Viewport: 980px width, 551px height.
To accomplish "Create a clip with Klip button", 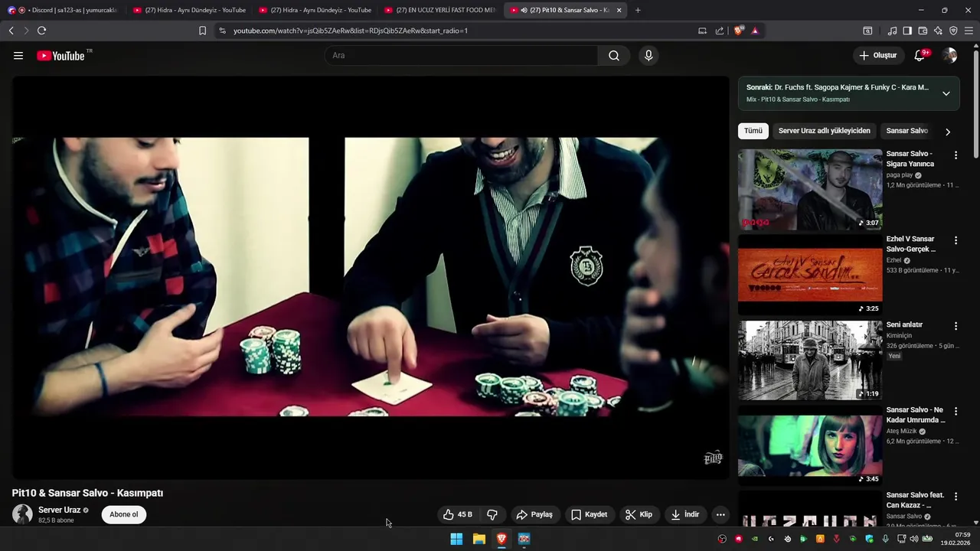I will click(x=639, y=514).
